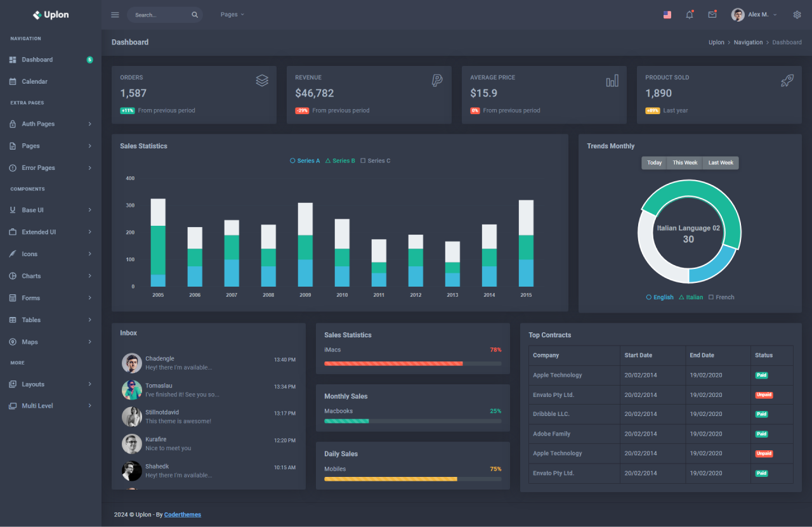Open Chadengle's inbox message

(x=209, y=363)
